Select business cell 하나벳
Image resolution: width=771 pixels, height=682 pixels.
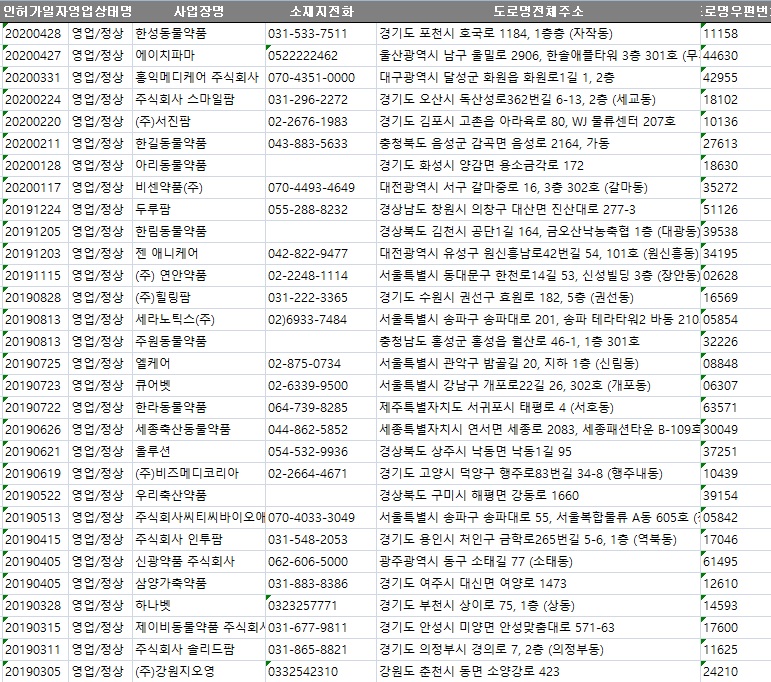click(x=199, y=606)
